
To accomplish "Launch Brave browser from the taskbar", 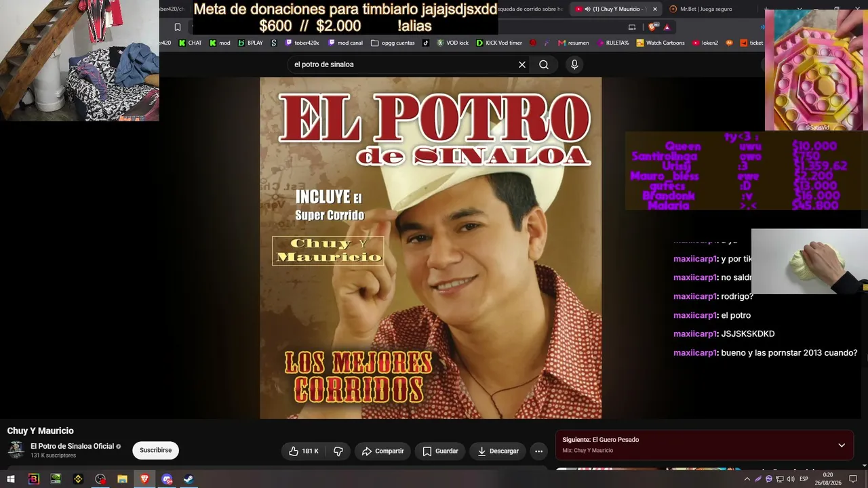I will (144, 479).
